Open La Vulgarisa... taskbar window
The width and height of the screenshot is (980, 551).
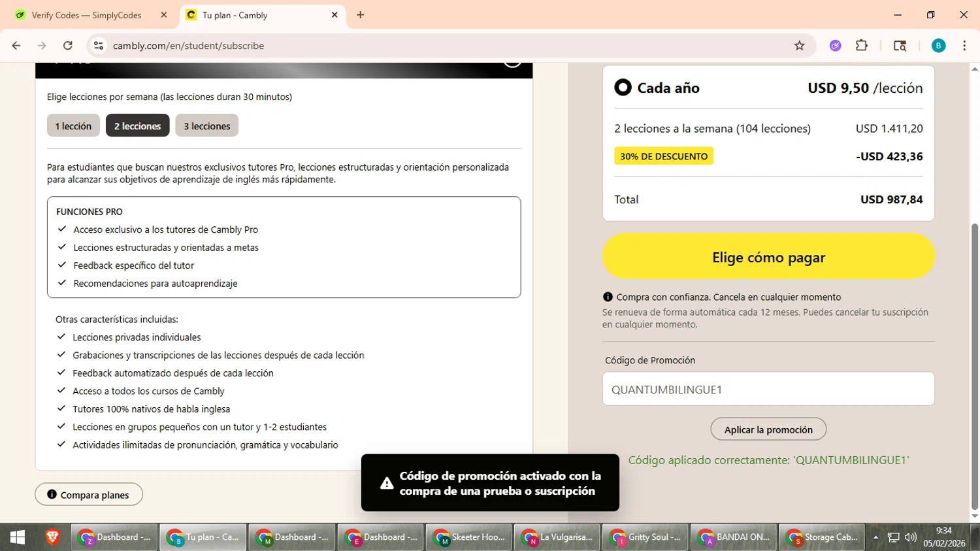coord(558,537)
